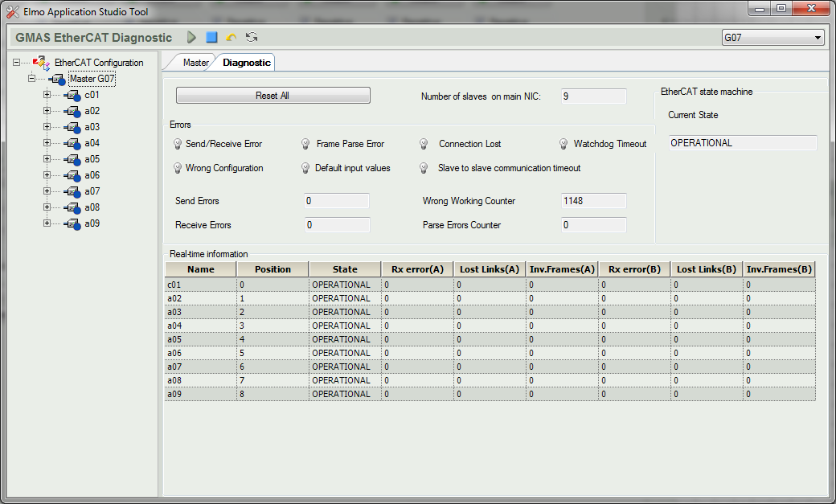Click the Send/Receive Error indicator bulb
The image size is (836, 504).
pyautogui.click(x=178, y=144)
